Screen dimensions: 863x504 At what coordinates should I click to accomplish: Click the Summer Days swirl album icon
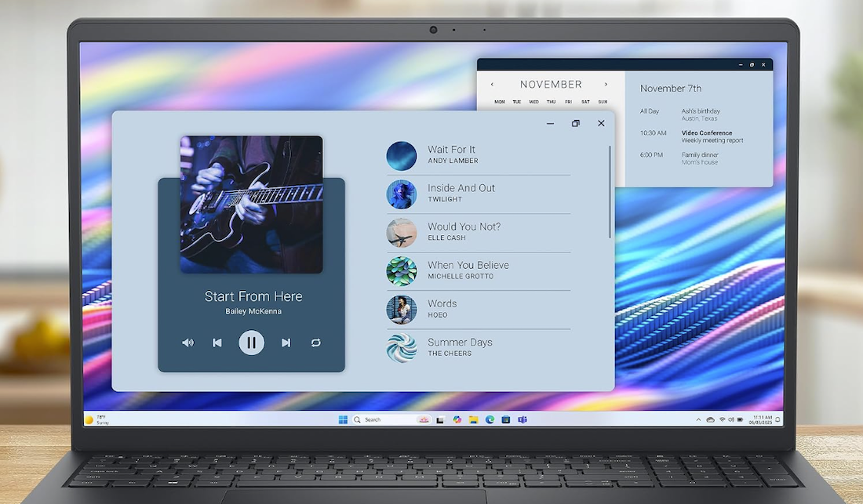(401, 348)
